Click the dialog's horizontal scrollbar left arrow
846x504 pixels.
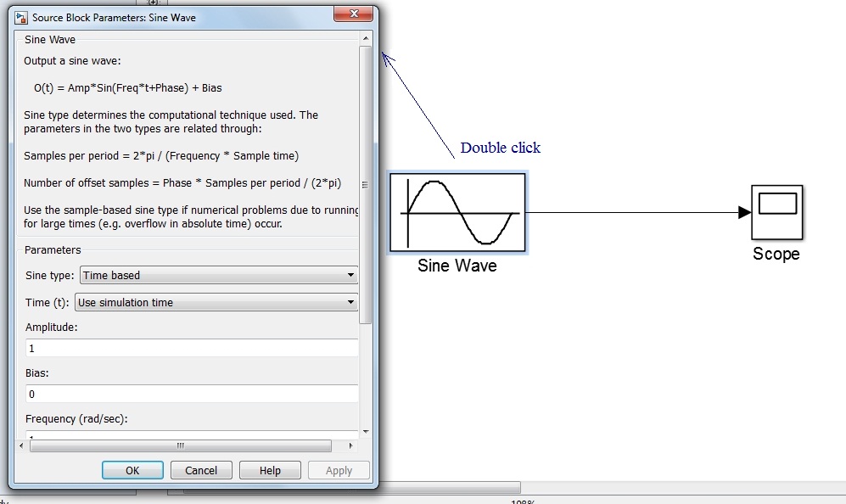pos(22,445)
